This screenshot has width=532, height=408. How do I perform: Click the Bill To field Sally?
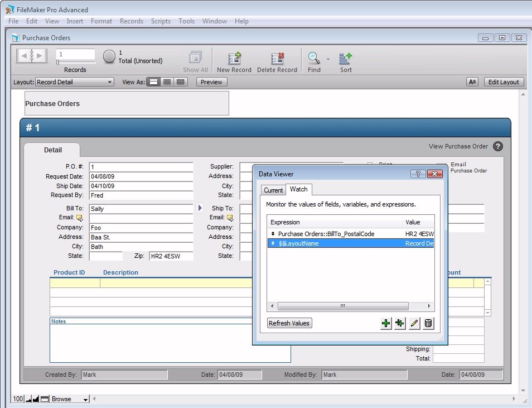(141, 209)
